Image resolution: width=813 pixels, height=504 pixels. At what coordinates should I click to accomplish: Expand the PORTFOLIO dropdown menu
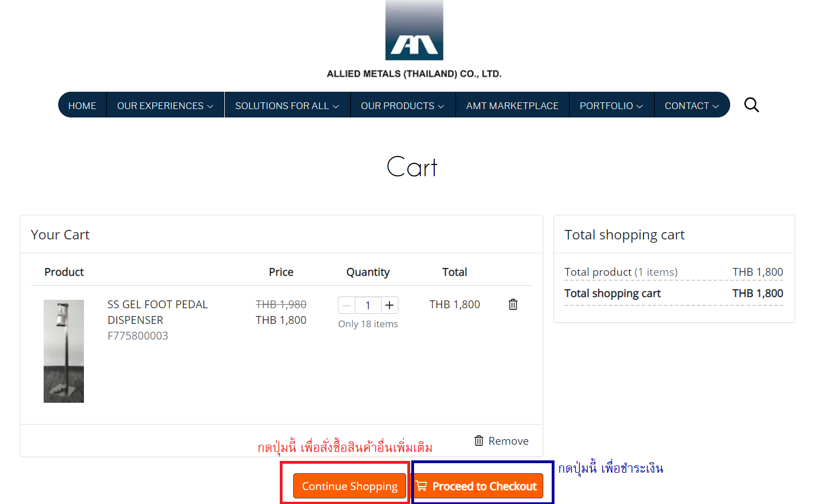pyautogui.click(x=612, y=105)
